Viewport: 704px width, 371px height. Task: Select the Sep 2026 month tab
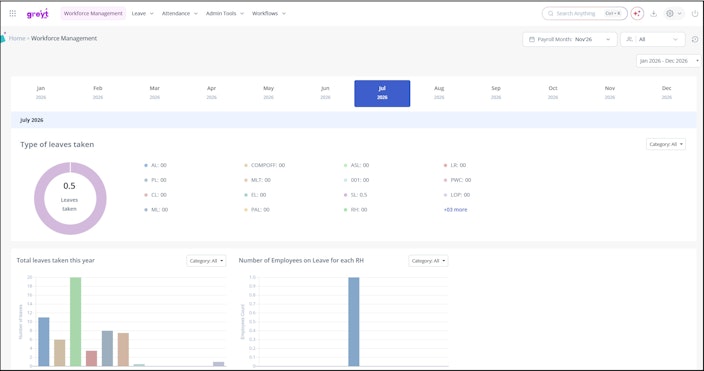coord(496,93)
